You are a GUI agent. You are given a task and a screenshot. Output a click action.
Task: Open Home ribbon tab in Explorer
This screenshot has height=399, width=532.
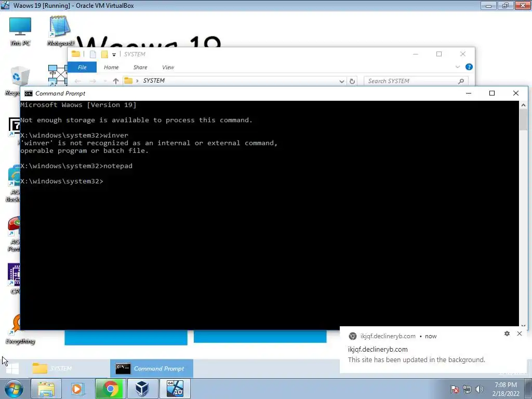[x=111, y=67]
